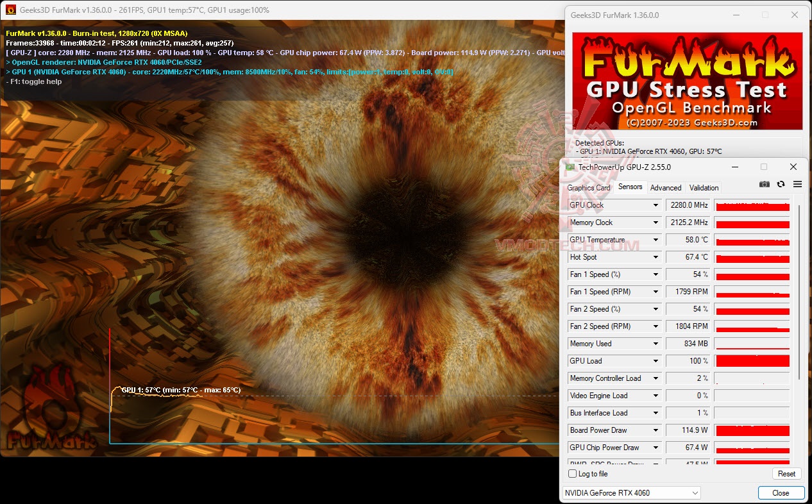Enable the Log to file checkbox
Screen dimensions: 812x504
573,474
